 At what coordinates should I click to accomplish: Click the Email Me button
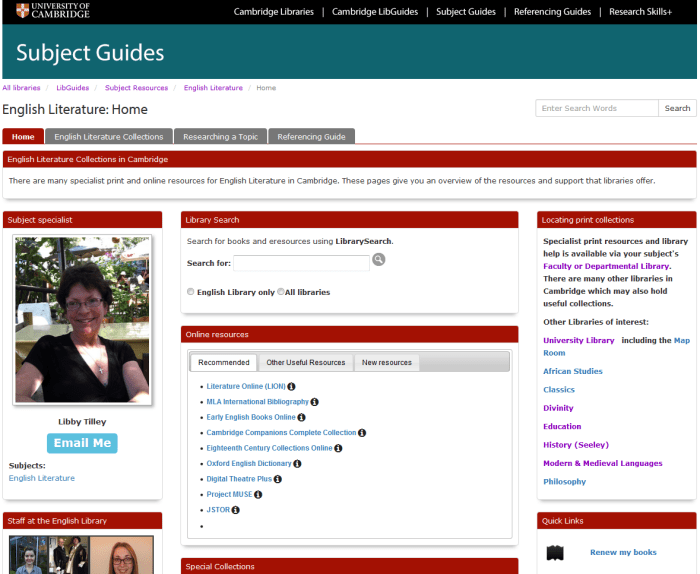click(x=82, y=443)
